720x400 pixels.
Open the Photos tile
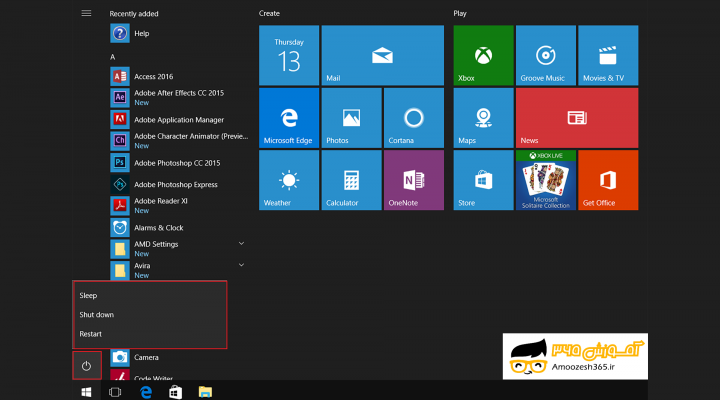351,118
